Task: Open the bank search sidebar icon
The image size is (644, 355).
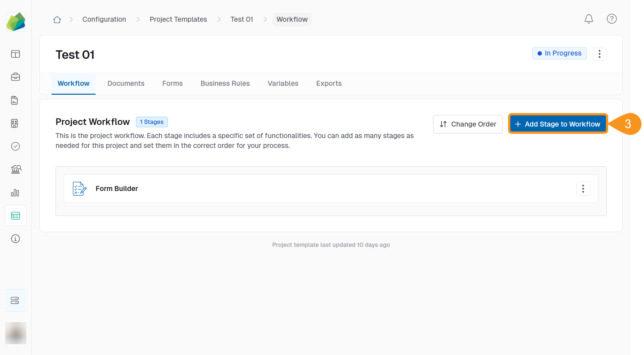Action: click(16, 169)
